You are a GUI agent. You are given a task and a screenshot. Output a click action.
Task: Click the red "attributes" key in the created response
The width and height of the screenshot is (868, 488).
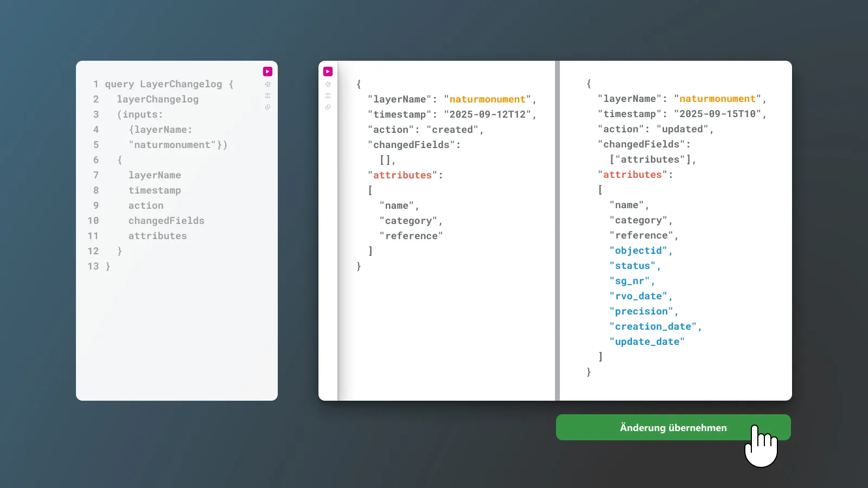click(403, 175)
